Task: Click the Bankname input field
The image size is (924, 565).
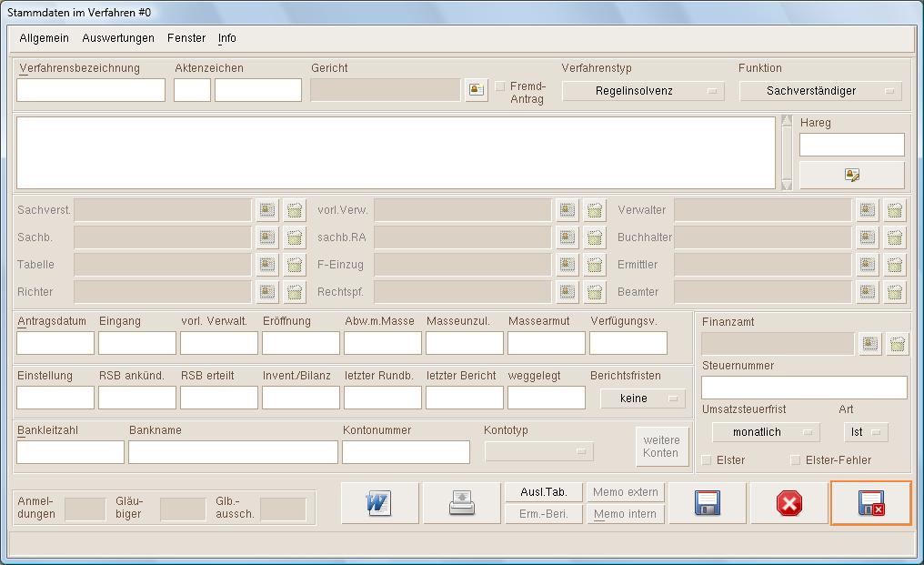Action: tap(234, 452)
